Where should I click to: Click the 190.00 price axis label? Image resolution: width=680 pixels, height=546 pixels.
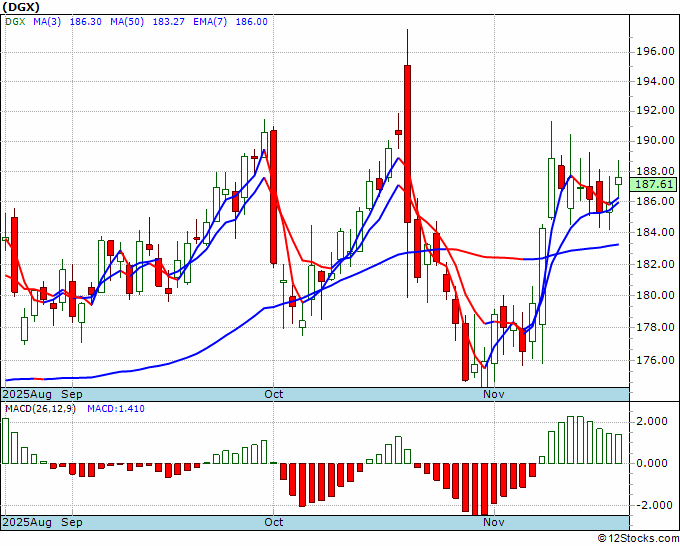coord(655,141)
